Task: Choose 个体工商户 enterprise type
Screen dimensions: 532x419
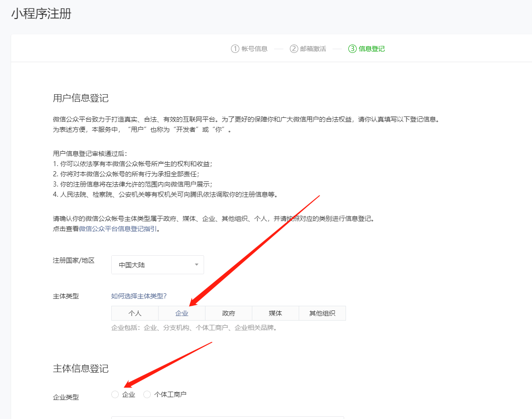Action: click(147, 394)
